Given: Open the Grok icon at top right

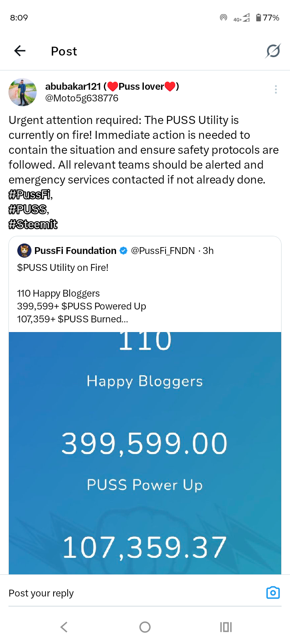Looking at the screenshot, I should pos(273,51).
